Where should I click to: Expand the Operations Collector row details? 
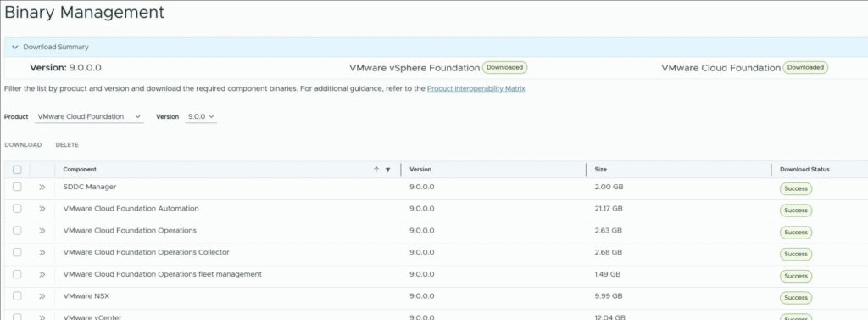tap(42, 252)
